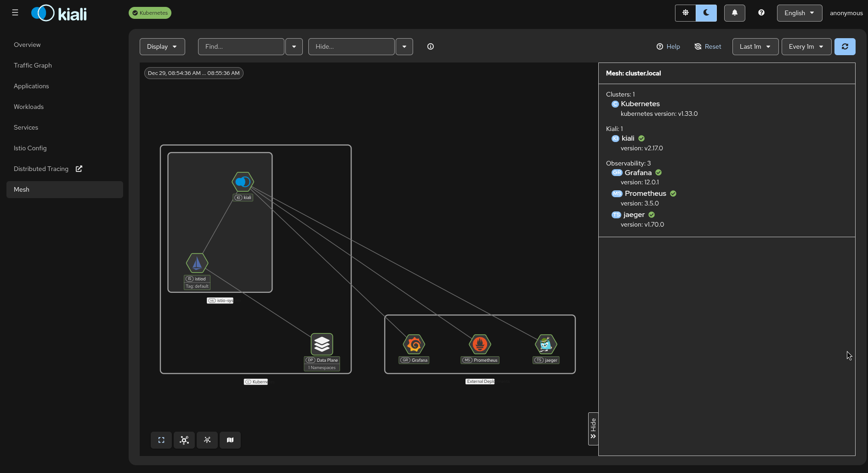Screen dimensions: 868x473
Task: Select the Grafana node in graph
Action: point(414,344)
